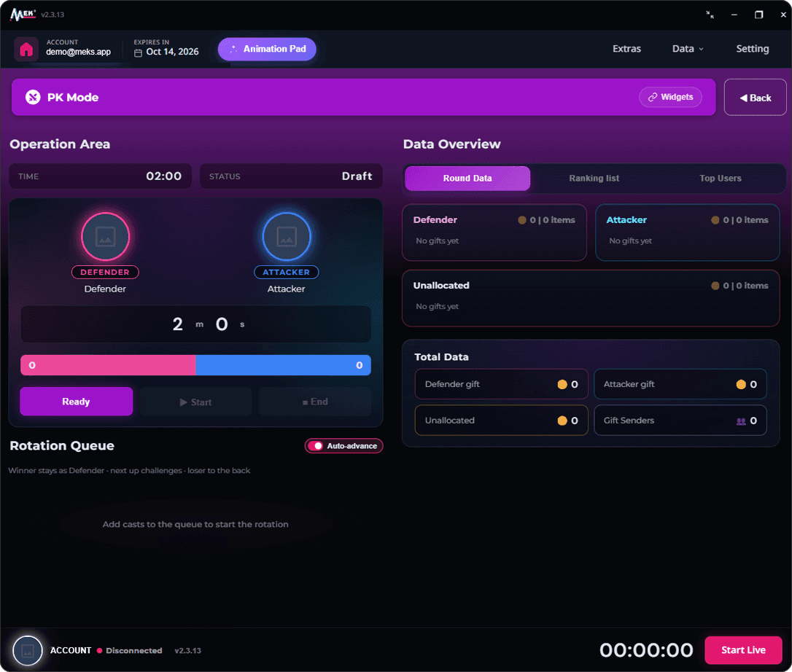Open the Extras menu
Viewport: 792px width, 672px height.
tap(626, 49)
